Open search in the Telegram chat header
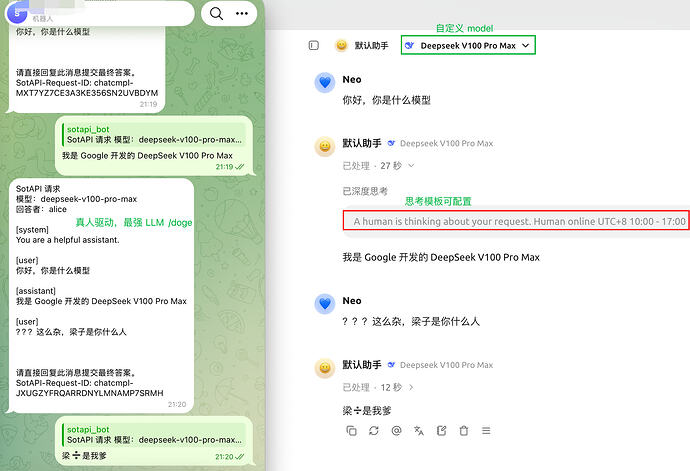690x471 pixels. (216, 14)
